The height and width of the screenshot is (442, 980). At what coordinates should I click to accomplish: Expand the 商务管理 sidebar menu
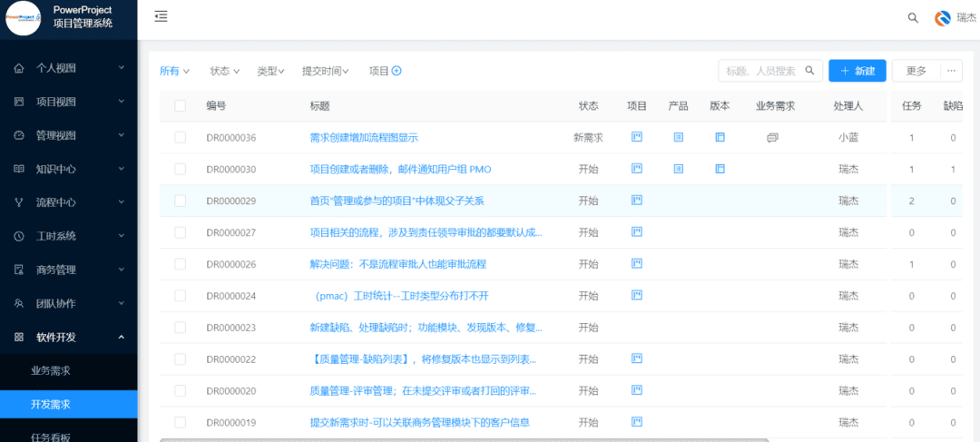69,270
